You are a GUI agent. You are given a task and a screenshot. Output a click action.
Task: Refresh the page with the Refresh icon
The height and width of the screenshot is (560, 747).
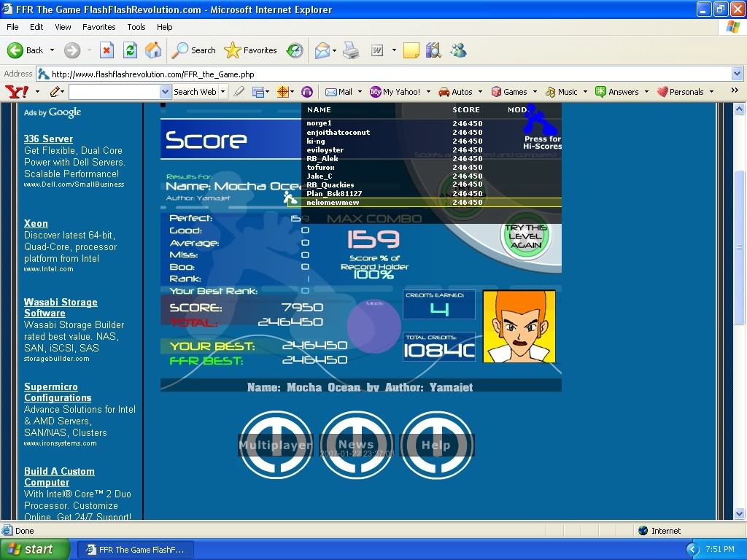130,50
